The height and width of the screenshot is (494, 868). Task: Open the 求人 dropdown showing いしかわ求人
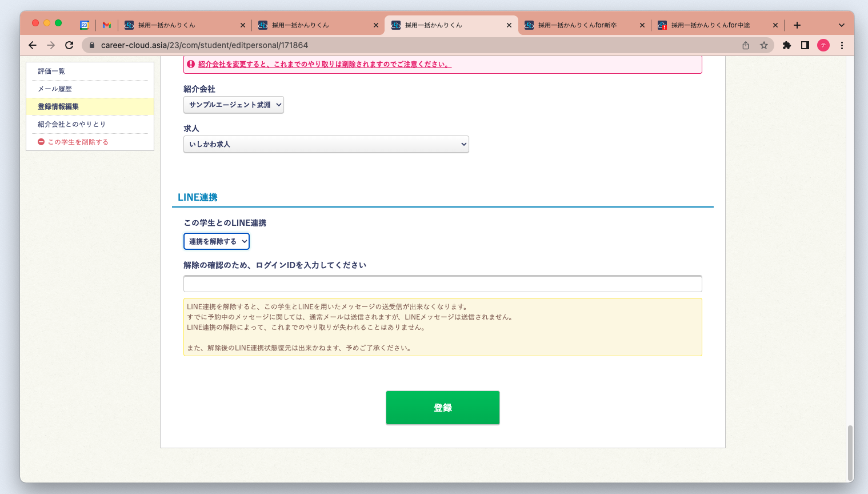click(x=326, y=144)
